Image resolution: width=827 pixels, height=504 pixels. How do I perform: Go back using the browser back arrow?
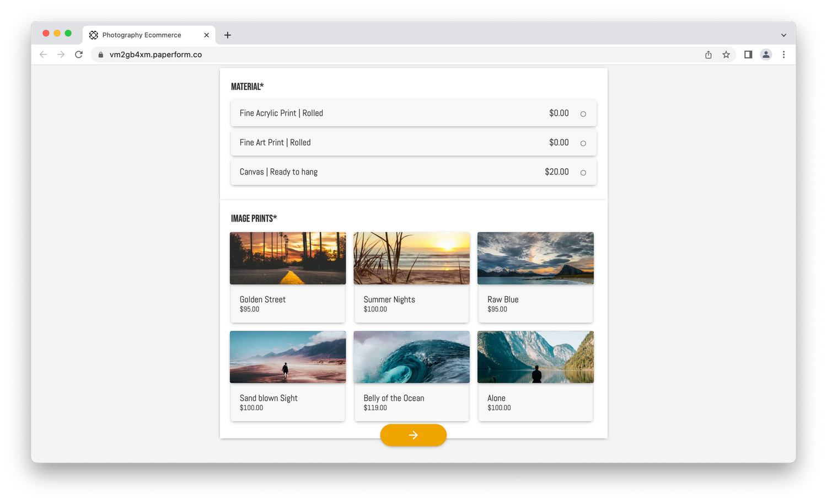(x=43, y=55)
